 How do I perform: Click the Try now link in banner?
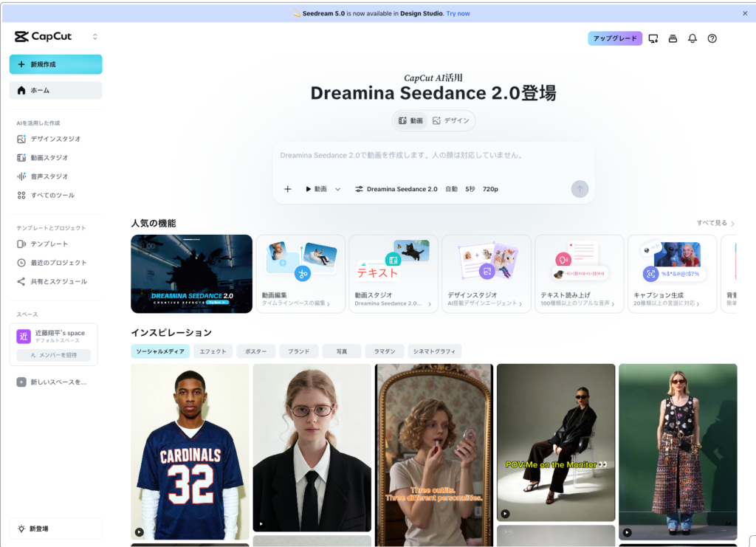pos(458,13)
